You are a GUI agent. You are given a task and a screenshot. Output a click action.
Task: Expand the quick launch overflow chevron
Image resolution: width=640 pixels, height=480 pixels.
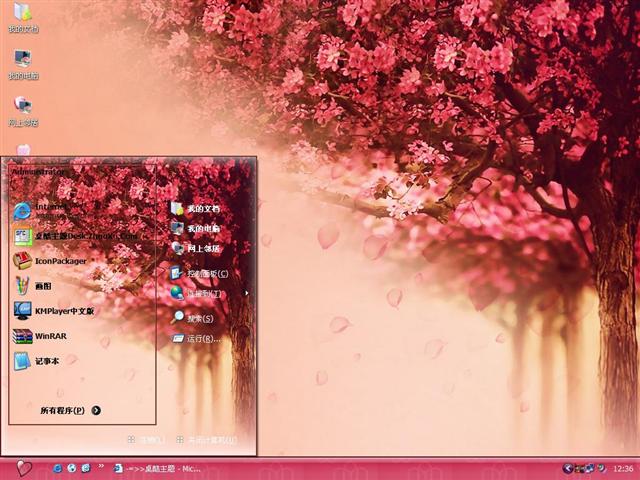coord(101,467)
